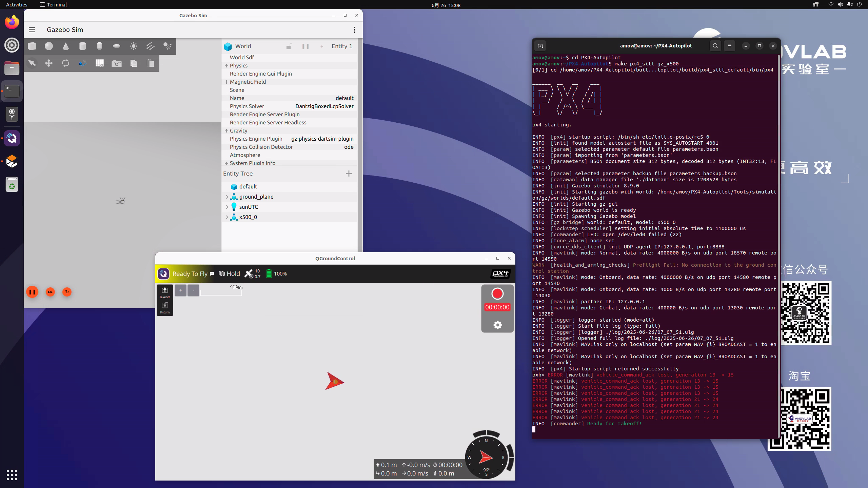Image resolution: width=868 pixels, height=488 pixels.
Task: Expand the Physics property
Action: (x=226, y=65)
